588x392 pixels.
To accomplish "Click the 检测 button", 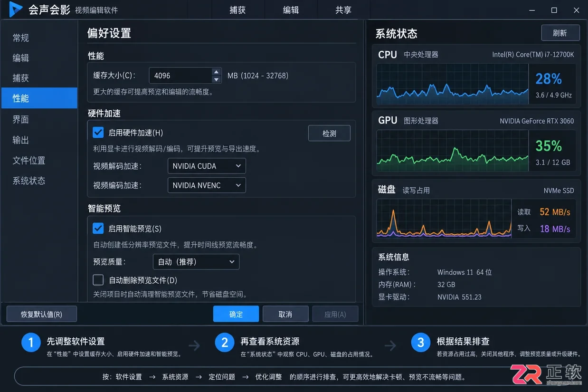I will click(329, 134).
